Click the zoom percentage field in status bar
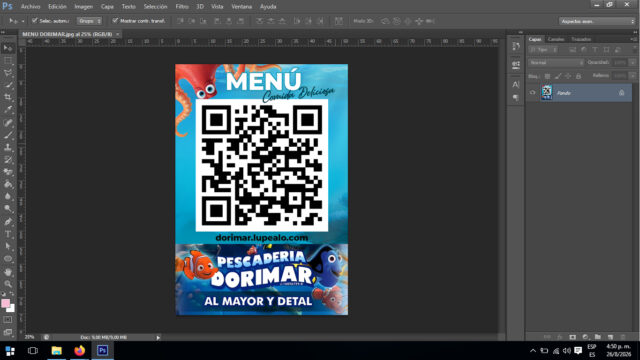The height and width of the screenshot is (360, 640). click(x=29, y=337)
